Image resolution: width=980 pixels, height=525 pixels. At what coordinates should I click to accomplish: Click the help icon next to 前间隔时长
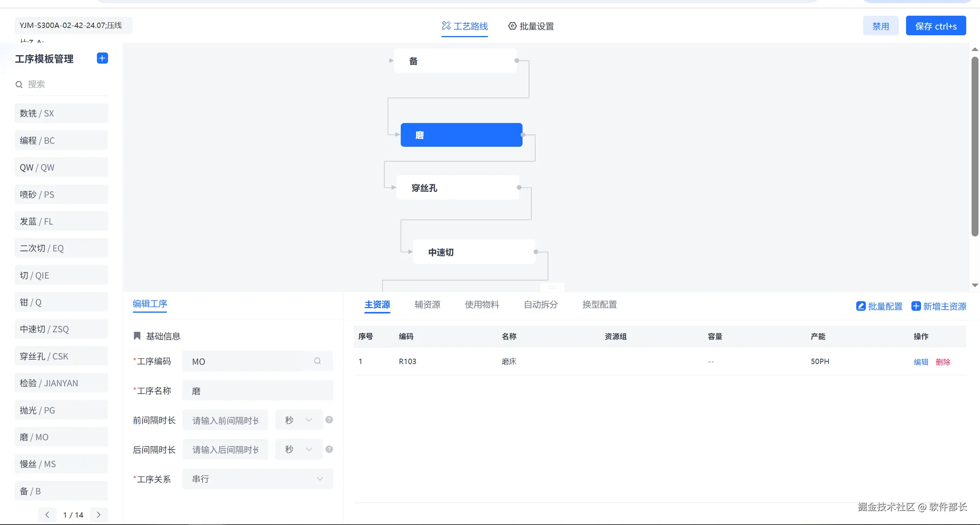(329, 420)
